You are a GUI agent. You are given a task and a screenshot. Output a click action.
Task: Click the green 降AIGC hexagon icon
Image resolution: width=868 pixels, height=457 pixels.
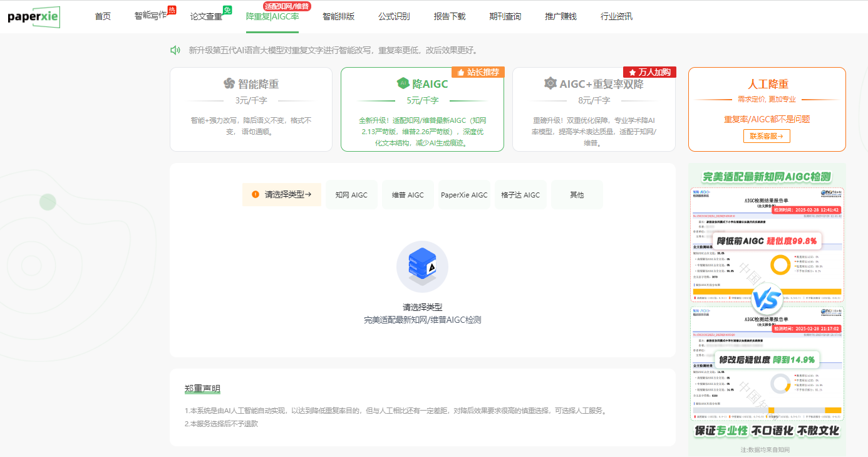[403, 83]
